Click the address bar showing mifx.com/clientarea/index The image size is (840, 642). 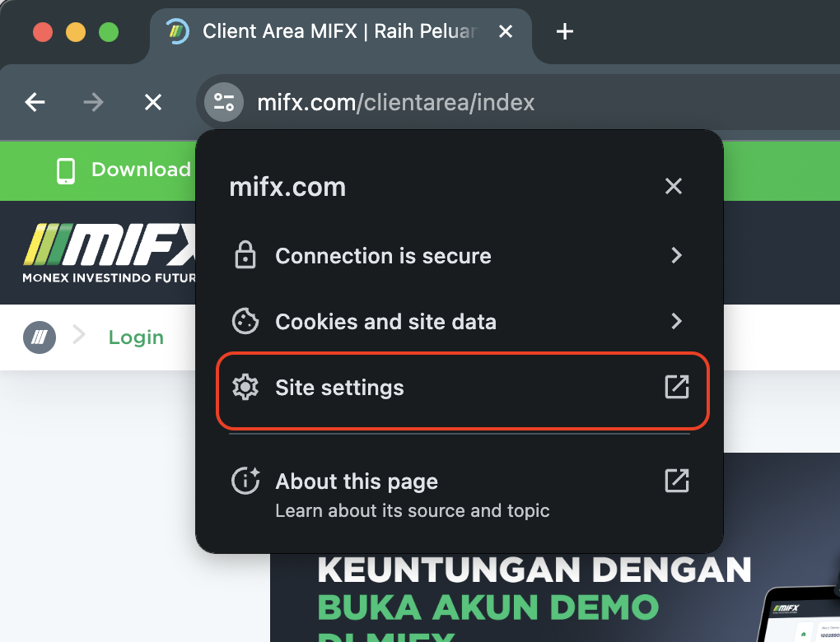tap(395, 102)
